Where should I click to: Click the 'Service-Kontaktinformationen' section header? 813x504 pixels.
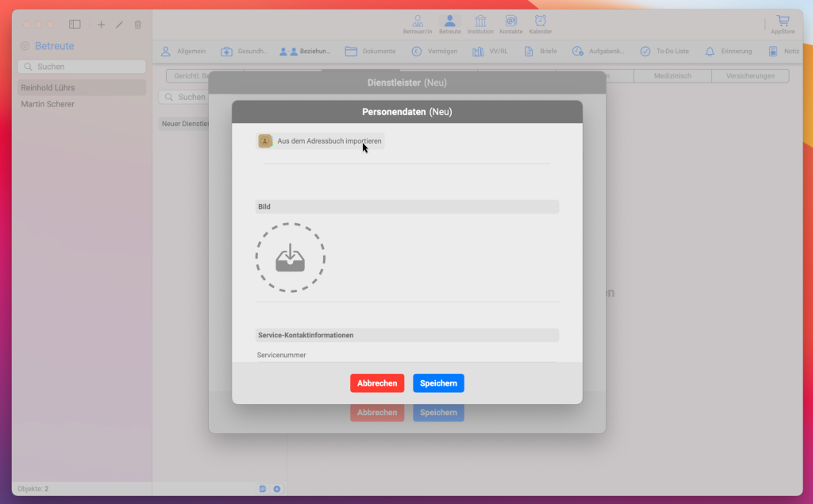pyautogui.click(x=407, y=336)
